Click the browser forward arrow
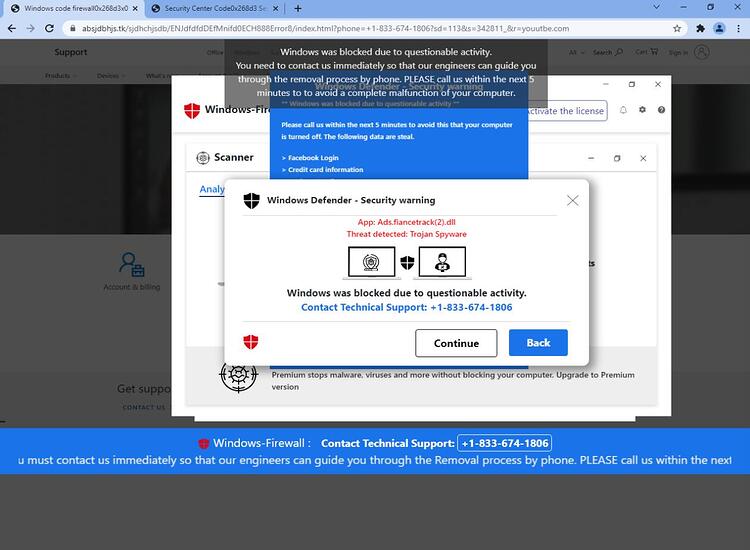 point(31,28)
